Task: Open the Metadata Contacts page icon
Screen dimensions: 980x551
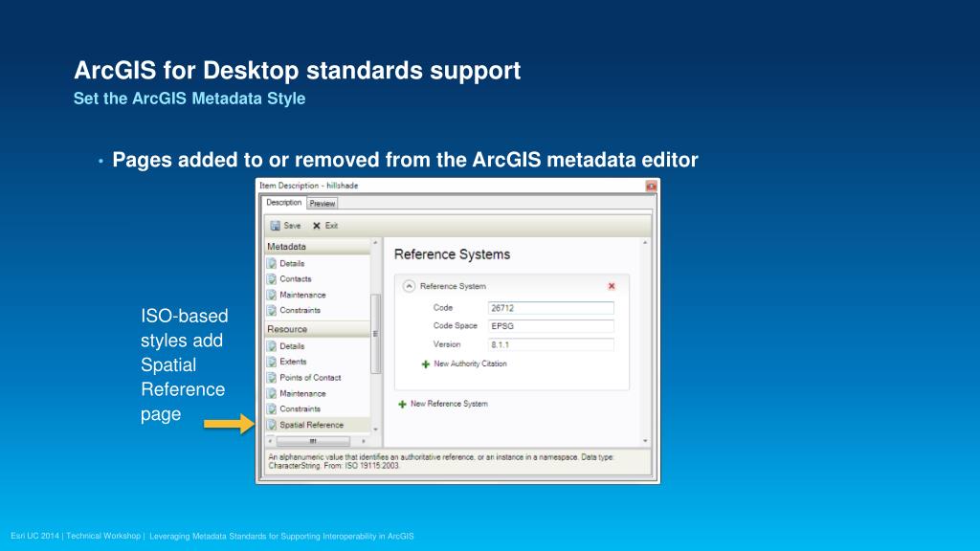Action: pyautogui.click(x=272, y=278)
